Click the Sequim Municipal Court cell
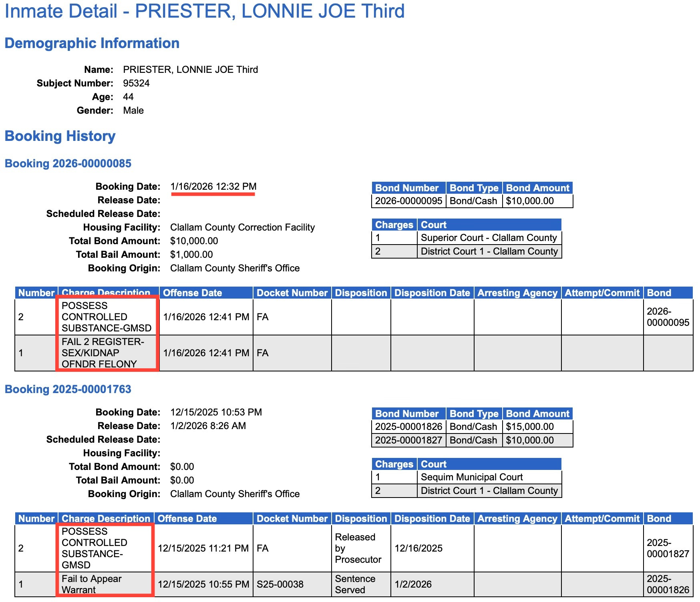700x602 pixels. point(489,477)
